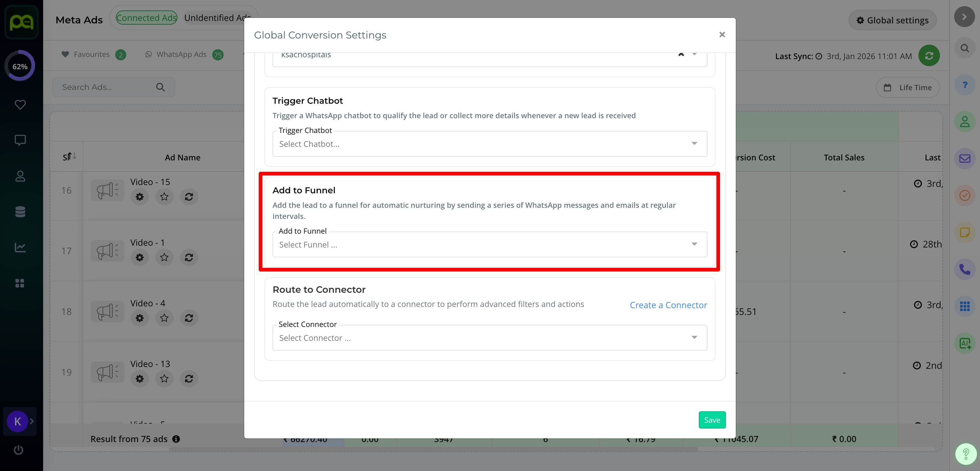Mark Video - 1 ad as favourite star
The width and height of the screenshot is (980, 471).
pyautogui.click(x=164, y=258)
